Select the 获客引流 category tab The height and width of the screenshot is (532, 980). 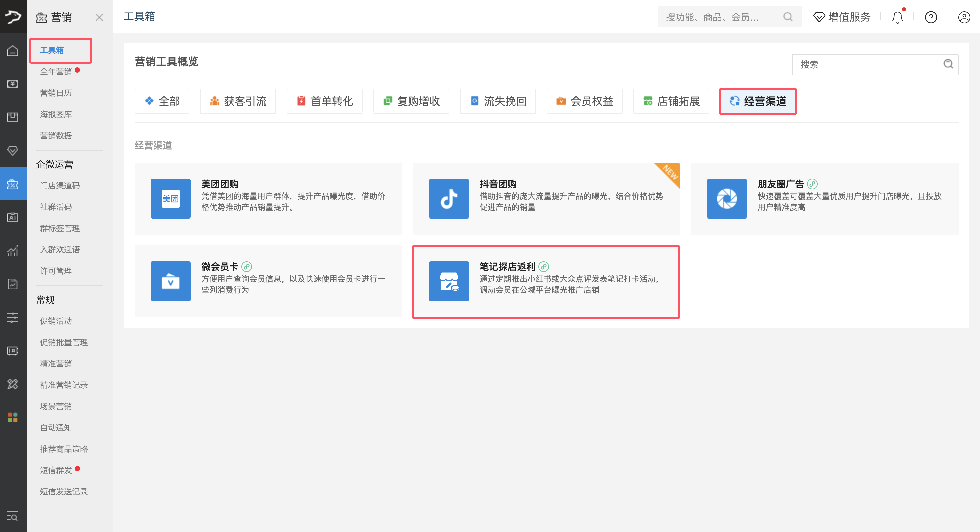pos(238,101)
